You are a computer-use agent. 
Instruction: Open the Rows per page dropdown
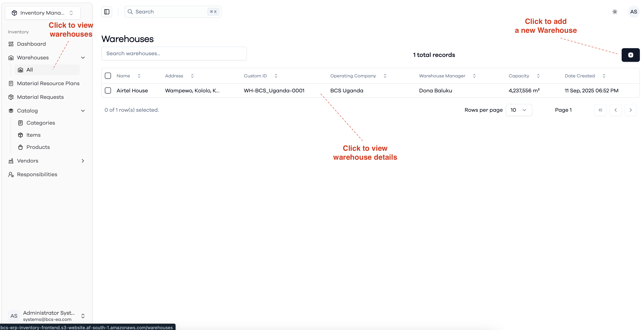point(519,110)
